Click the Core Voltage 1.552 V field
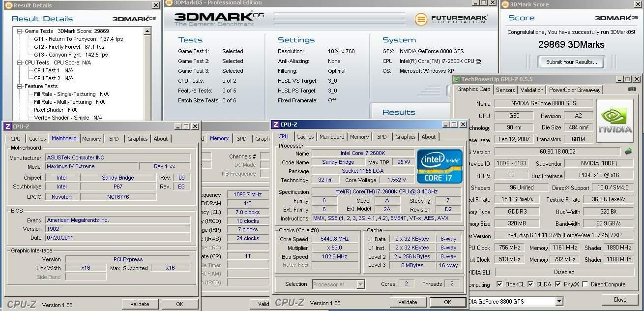Viewport: 644px width, 311px height. [396, 180]
